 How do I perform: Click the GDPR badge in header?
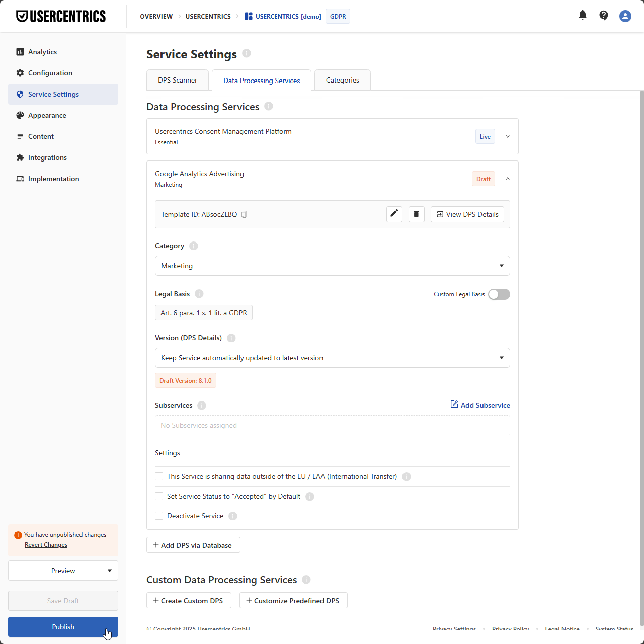click(x=338, y=16)
